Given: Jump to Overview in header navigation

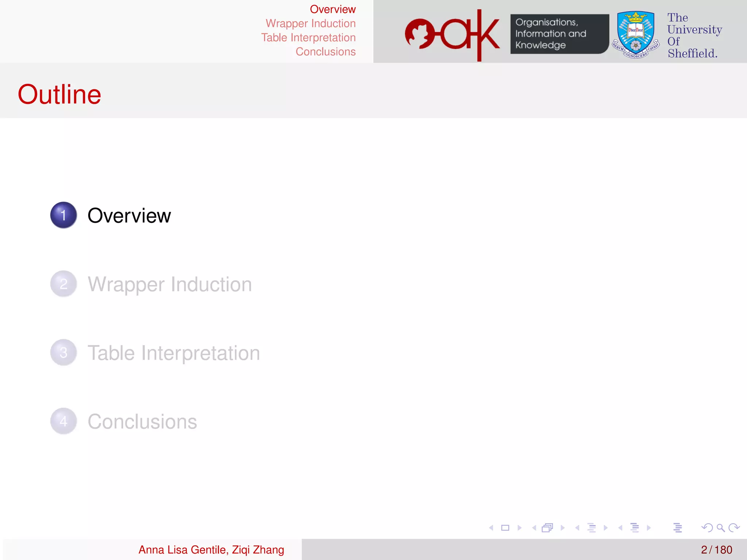Looking at the screenshot, I should coord(333,9).
